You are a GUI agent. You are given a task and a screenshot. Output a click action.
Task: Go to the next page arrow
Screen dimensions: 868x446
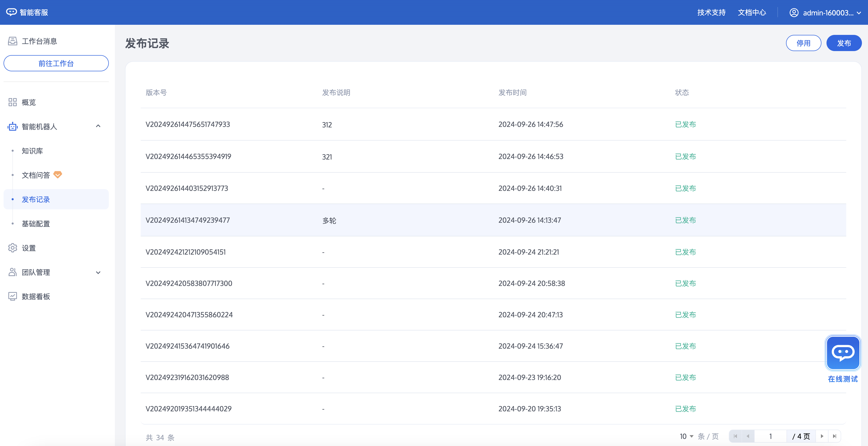tap(822, 436)
